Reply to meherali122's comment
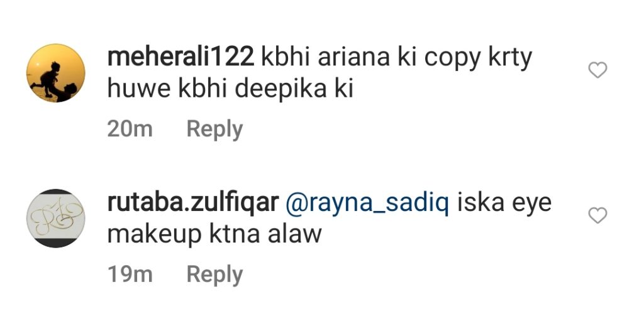The width and height of the screenshot is (644, 326). 215,129
